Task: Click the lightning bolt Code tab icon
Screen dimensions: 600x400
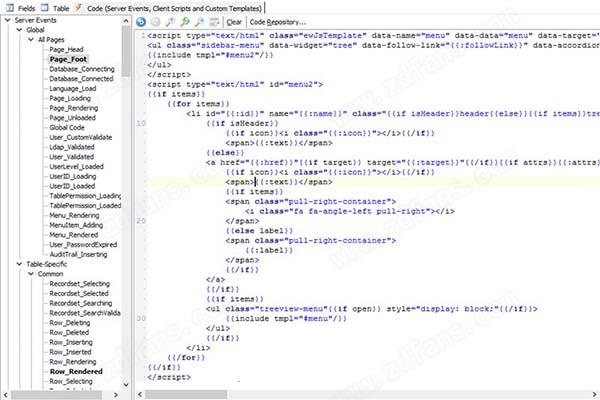Action: click(x=78, y=8)
